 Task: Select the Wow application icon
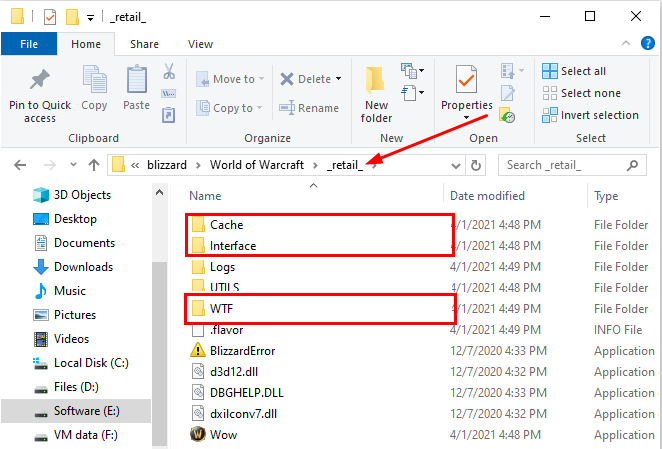tap(198, 434)
